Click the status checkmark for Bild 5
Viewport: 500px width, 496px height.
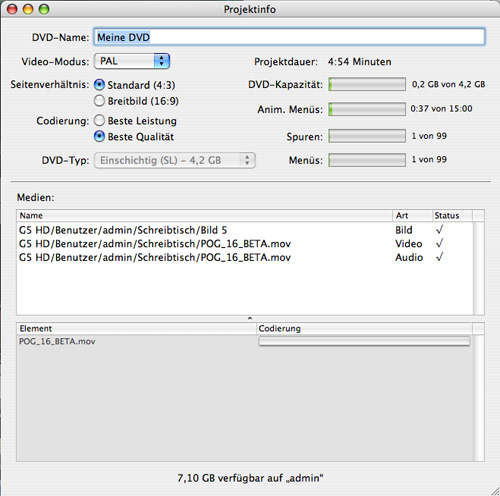coord(439,229)
